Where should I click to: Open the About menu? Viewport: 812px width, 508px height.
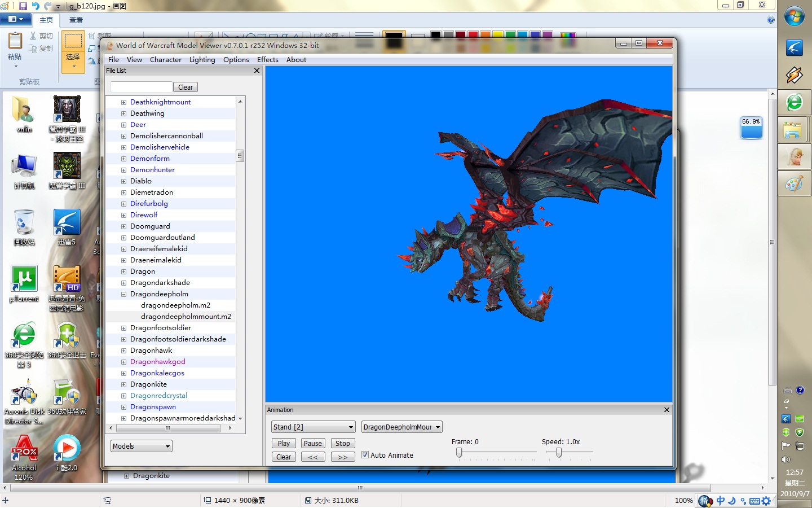pos(296,60)
